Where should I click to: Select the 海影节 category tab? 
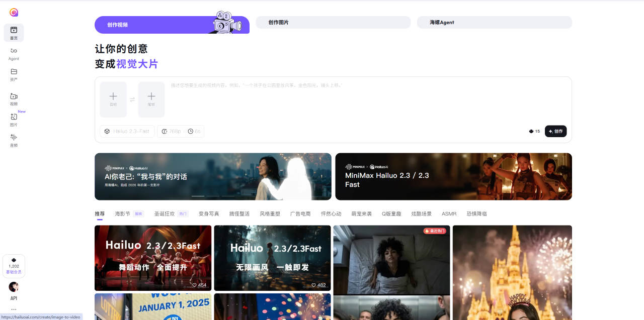point(129,214)
